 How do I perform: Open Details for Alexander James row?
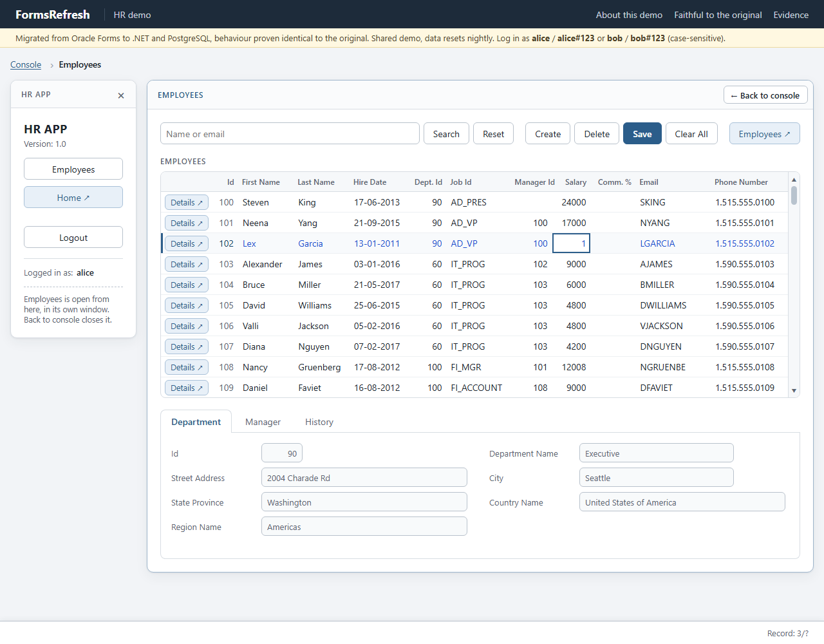coord(187,264)
